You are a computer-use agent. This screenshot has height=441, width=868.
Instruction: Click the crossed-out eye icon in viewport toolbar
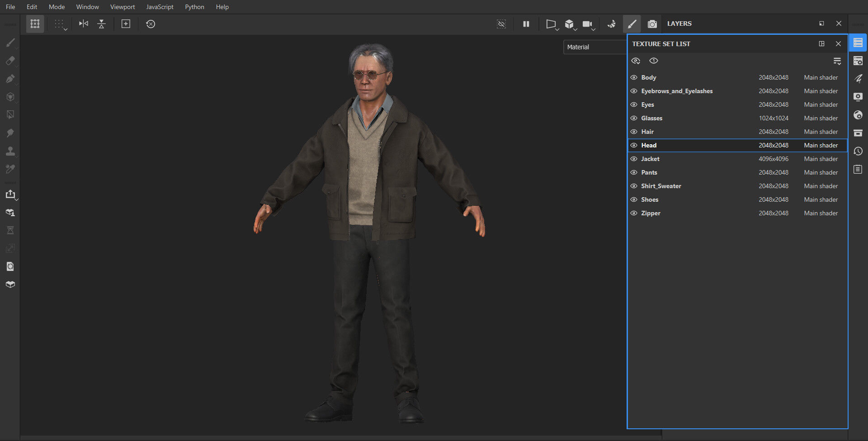pyautogui.click(x=501, y=24)
